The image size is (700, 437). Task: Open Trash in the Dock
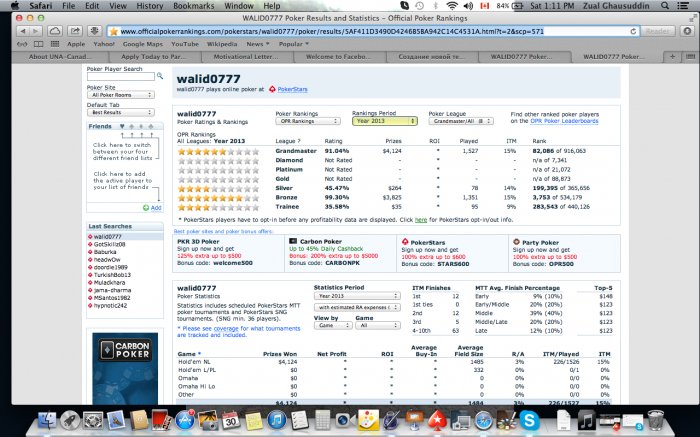click(x=655, y=420)
